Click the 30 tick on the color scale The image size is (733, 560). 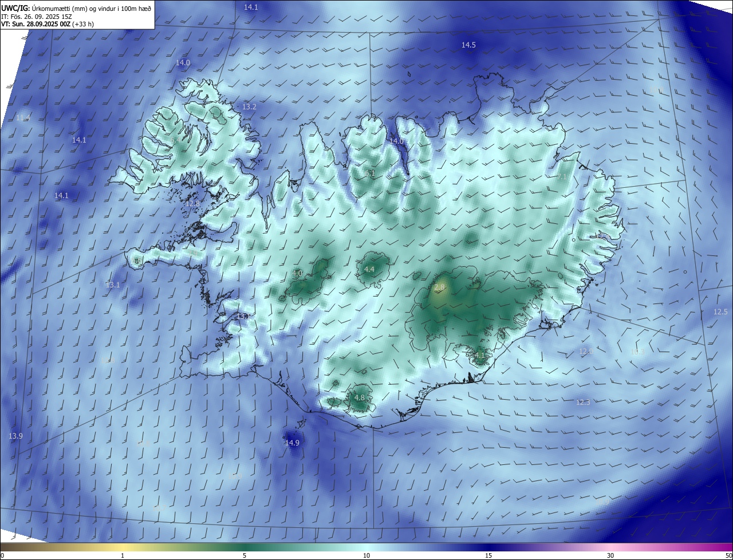610,555
